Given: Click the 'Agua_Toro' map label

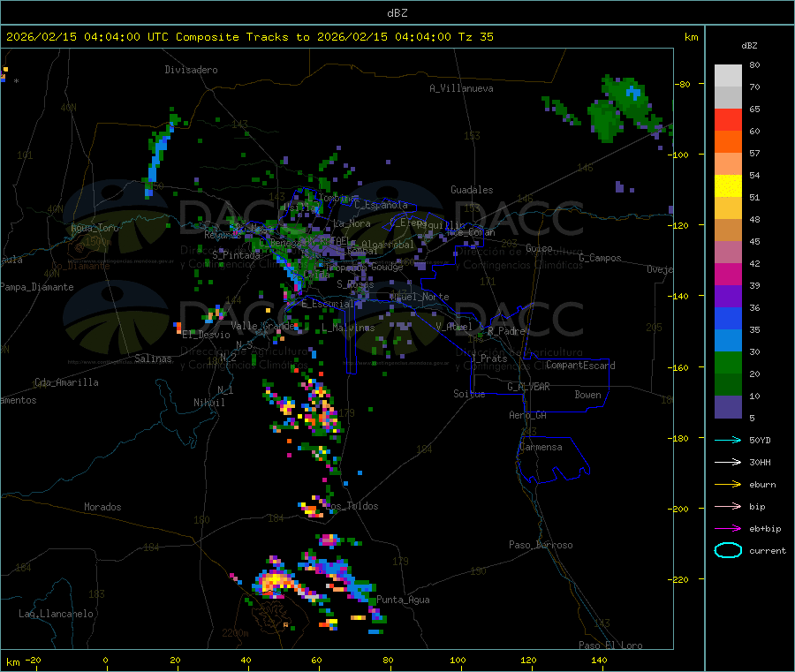Looking at the screenshot, I should tap(95, 228).
